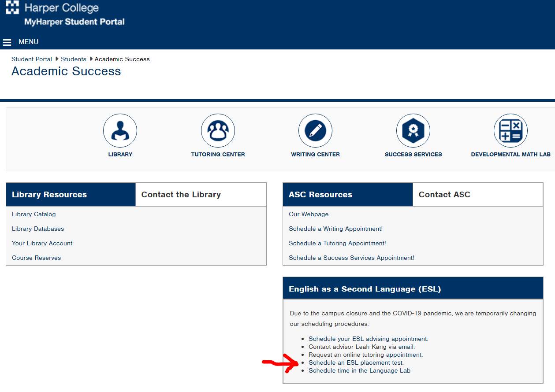The height and width of the screenshot is (392, 555).
Task: Click Contact advisor Leah Kang via email
Action: click(362, 347)
